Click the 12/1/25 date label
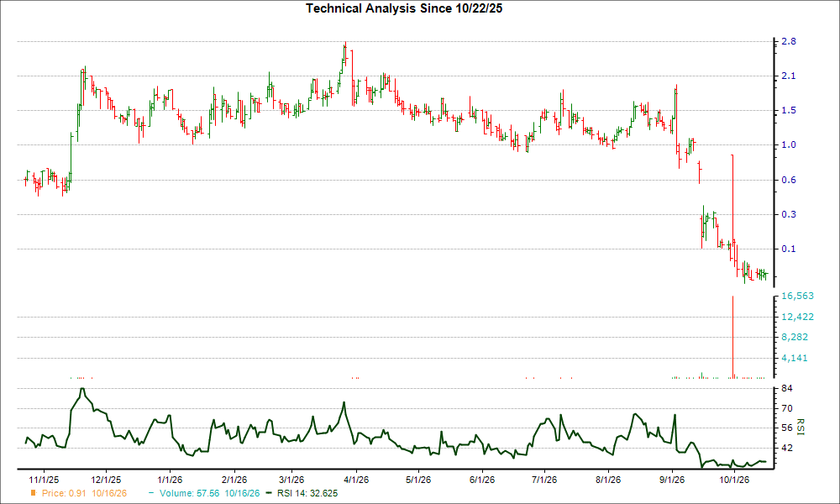This screenshot has height=504, width=840. click(106, 480)
